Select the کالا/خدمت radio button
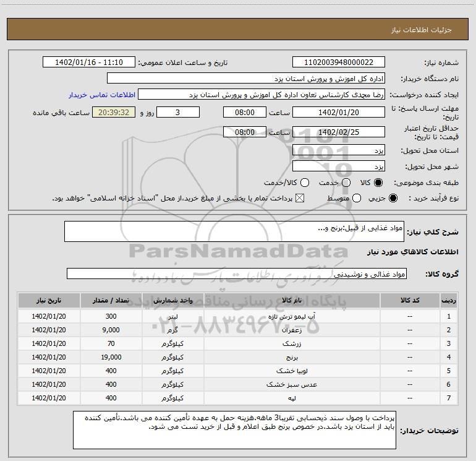This screenshot has width=476, height=461. pyautogui.click(x=305, y=183)
